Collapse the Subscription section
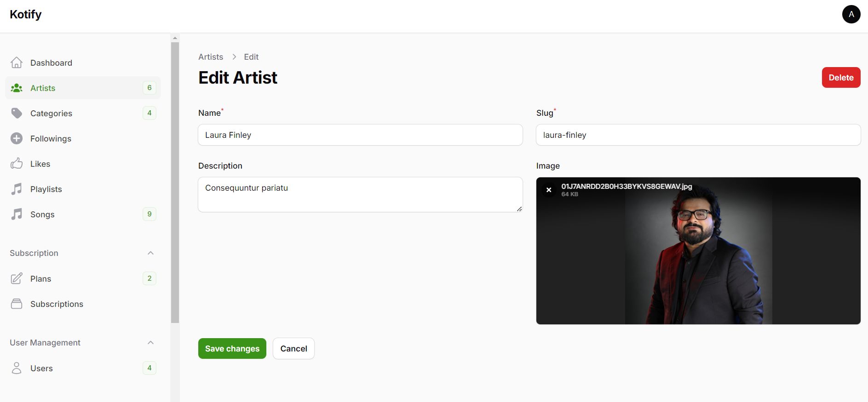868x402 pixels. click(150, 253)
